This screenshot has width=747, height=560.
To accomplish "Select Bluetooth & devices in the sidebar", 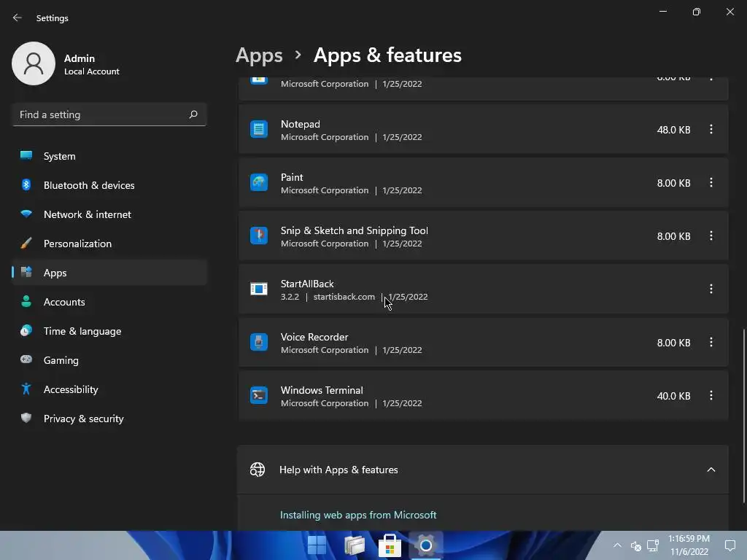I will [x=109, y=185].
